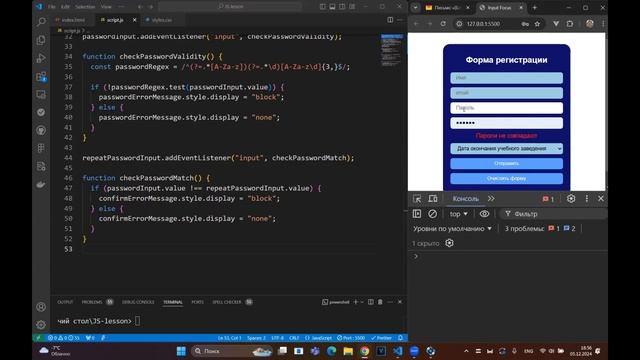Switch to the index.html editor tab

[x=73, y=20]
